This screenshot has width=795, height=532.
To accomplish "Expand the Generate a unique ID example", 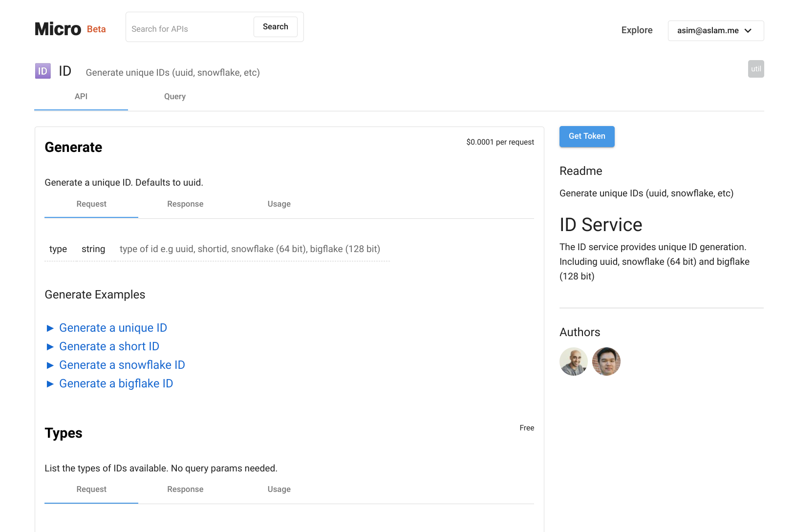I will point(113,328).
